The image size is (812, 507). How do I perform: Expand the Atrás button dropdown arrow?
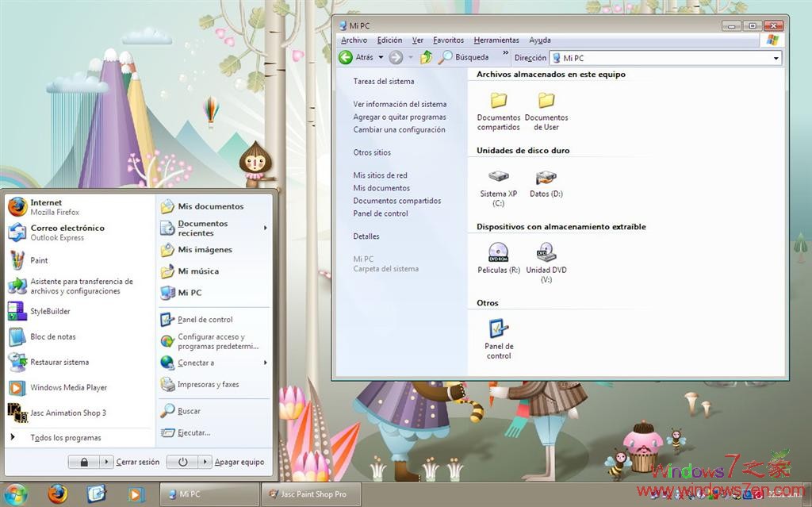381,57
